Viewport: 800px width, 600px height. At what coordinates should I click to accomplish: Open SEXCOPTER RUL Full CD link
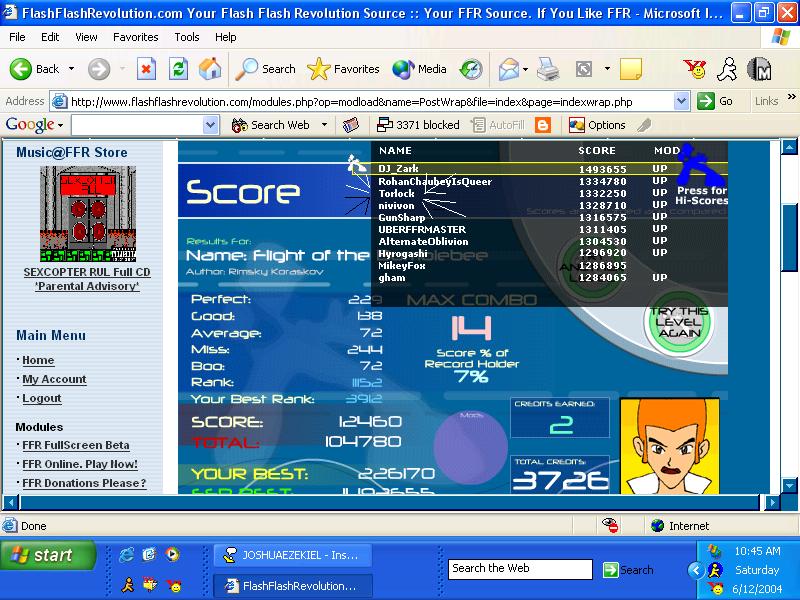pos(87,272)
